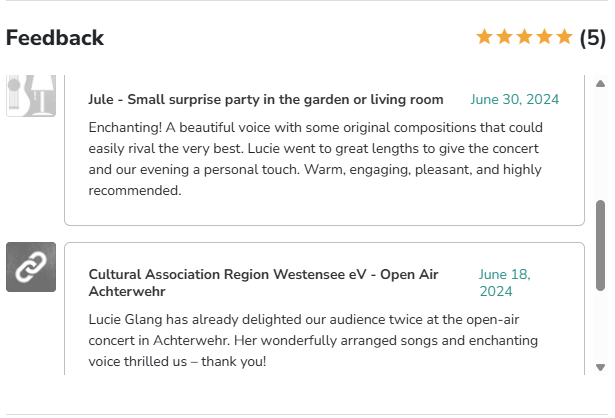Viewport: 615px width, 418px height.
Task: Click the fifth rating star
Action: click(x=564, y=38)
